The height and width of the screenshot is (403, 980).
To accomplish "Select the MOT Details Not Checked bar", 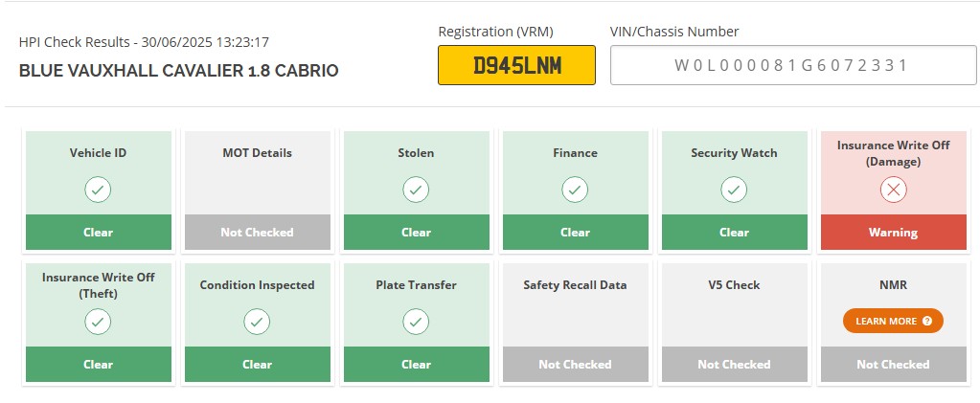I will point(257,232).
